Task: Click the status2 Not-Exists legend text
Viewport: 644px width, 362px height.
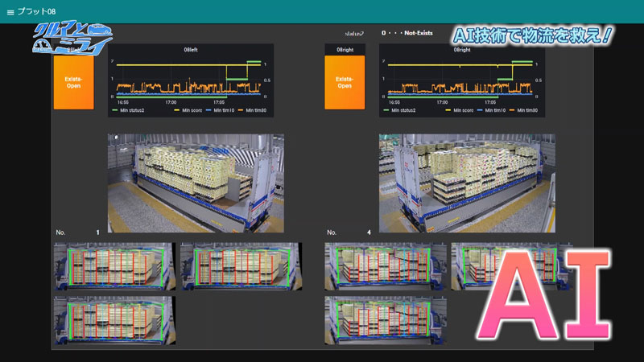Action: point(407,33)
